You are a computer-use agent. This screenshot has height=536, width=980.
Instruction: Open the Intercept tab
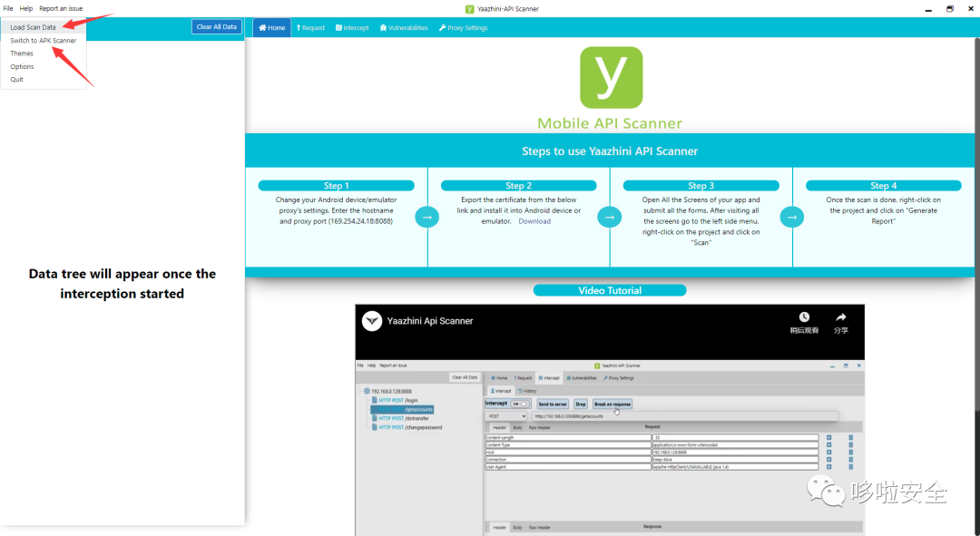point(352,27)
